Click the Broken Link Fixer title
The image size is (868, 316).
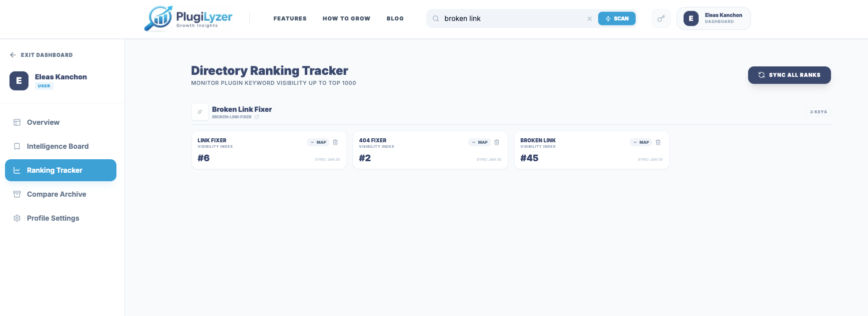pyautogui.click(x=242, y=109)
